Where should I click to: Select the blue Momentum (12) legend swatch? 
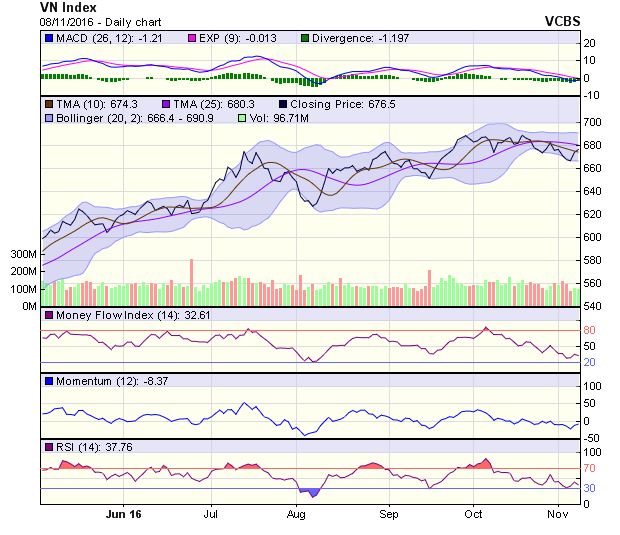(x=48, y=381)
